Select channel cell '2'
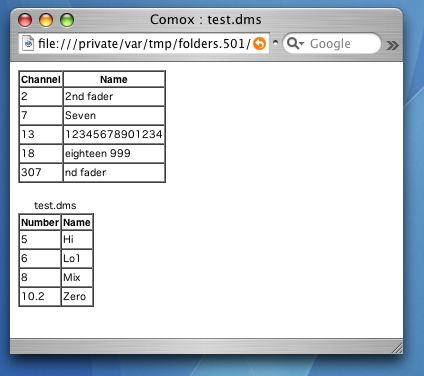The image size is (424, 376). 41,97
